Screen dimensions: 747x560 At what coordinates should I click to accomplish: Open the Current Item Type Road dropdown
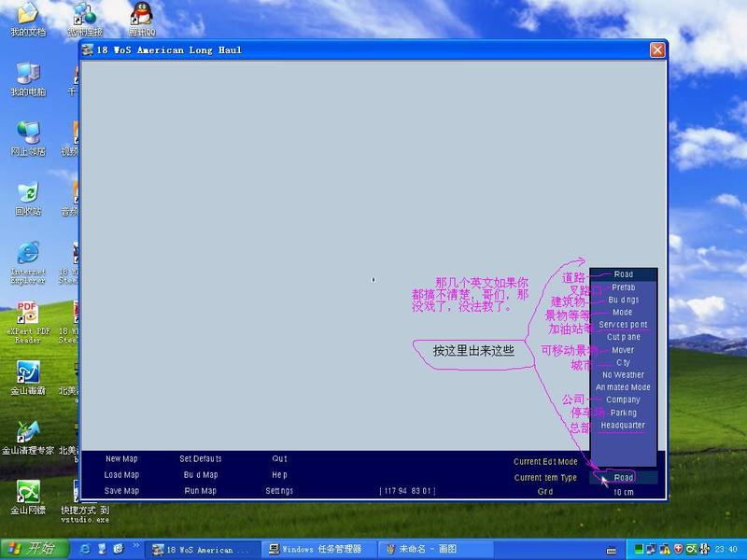point(624,478)
